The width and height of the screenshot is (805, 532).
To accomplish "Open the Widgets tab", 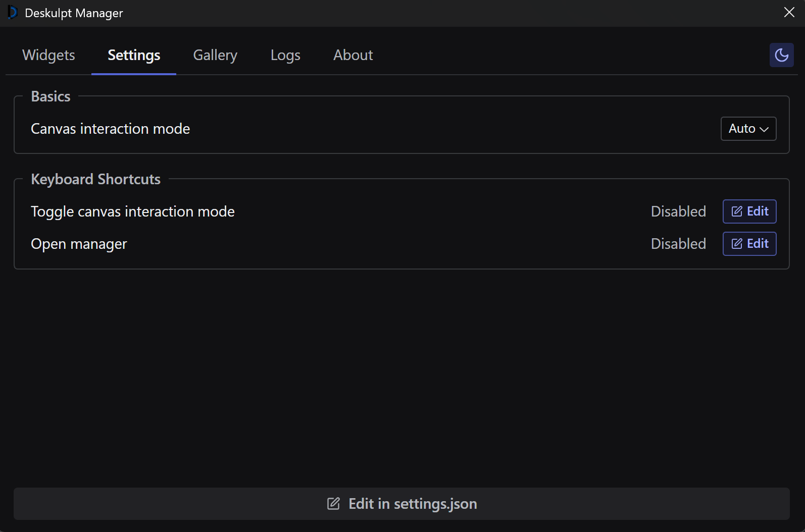I will pos(48,55).
